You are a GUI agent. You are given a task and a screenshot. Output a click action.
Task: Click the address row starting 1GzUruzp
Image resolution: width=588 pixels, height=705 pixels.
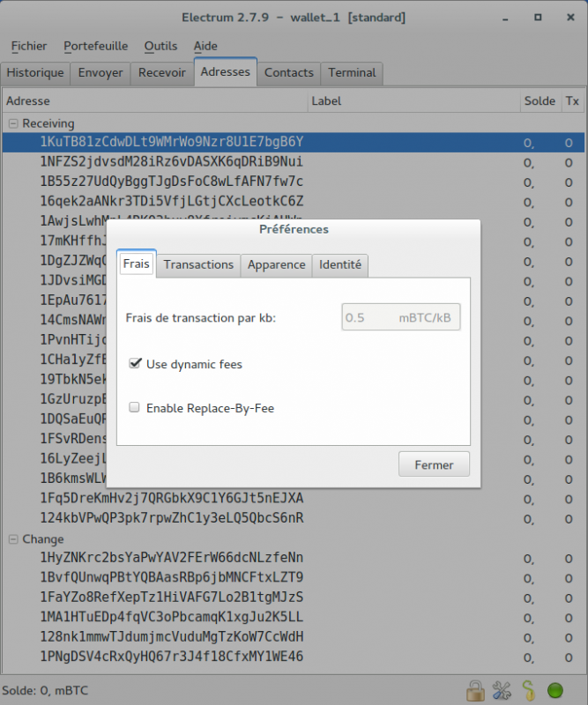click(x=73, y=399)
